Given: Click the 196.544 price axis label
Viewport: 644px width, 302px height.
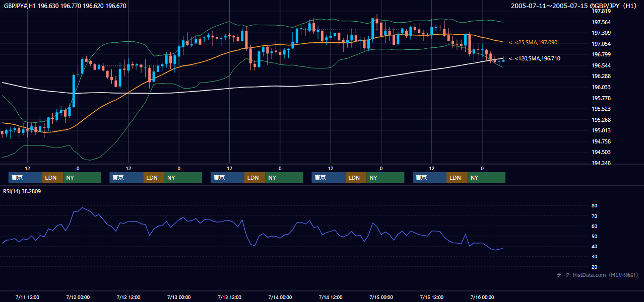Looking at the screenshot, I should 601,65.
